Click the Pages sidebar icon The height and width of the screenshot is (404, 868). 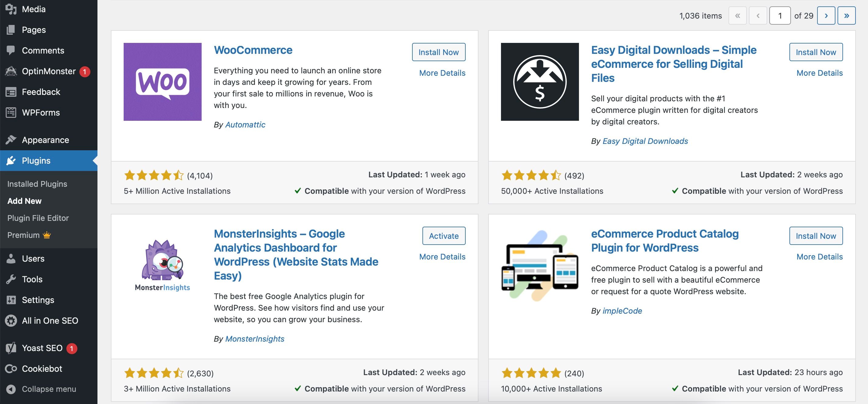click(11, 30)
